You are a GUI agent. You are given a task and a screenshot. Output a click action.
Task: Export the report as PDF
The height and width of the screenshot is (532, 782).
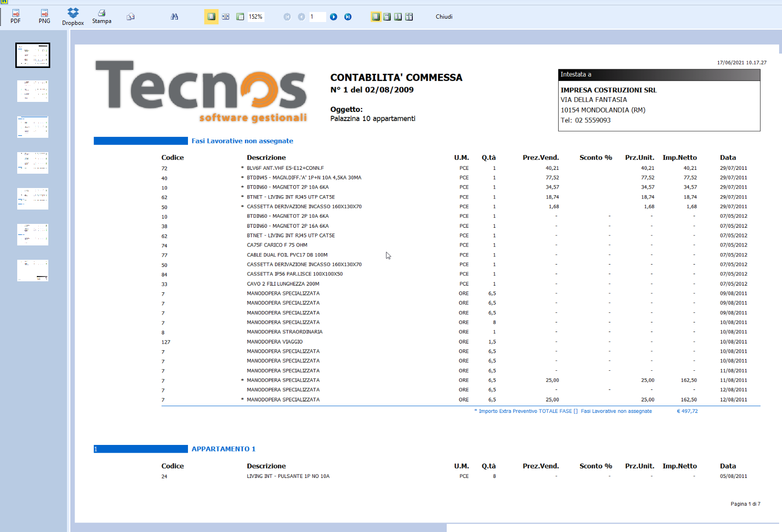[15, 16]
